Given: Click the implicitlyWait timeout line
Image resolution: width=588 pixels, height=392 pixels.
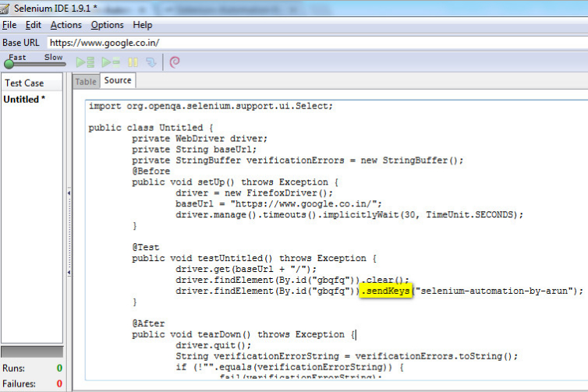Looking at the screenshot, I should [349, 215].
